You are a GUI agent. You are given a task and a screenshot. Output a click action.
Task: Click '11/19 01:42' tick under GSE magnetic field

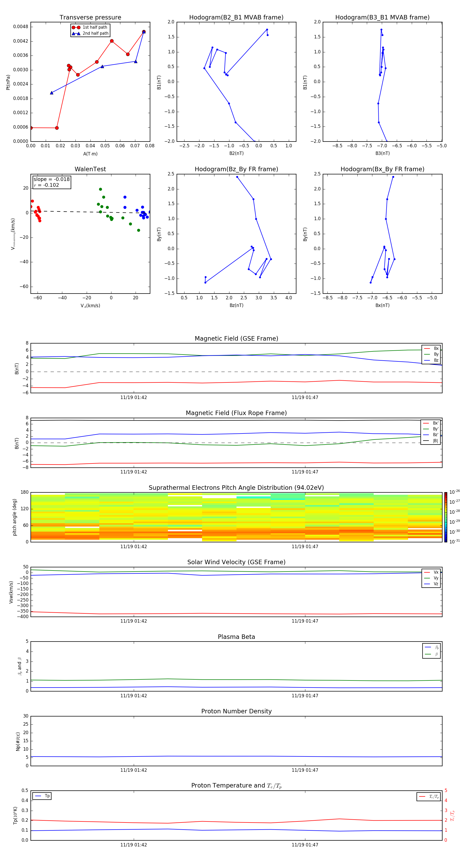point(134,398)
